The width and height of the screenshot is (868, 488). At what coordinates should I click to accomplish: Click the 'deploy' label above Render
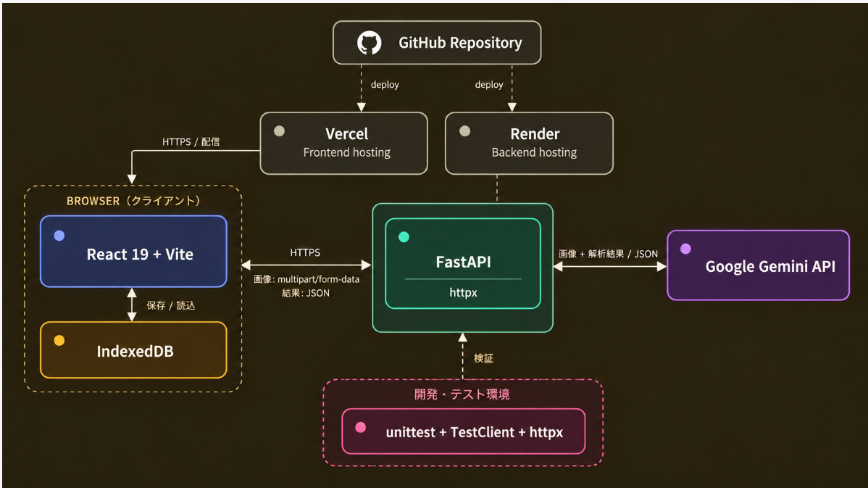(x=489, y=85)
